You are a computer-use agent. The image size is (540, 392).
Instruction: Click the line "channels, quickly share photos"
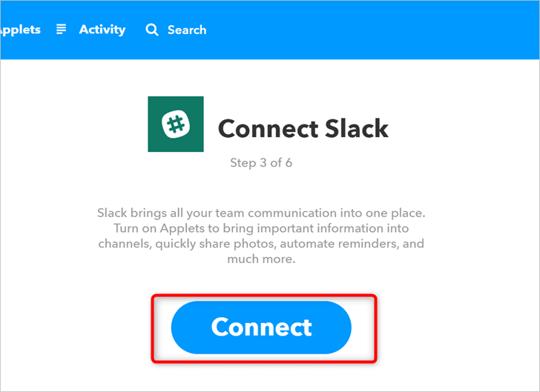(261, 244)
